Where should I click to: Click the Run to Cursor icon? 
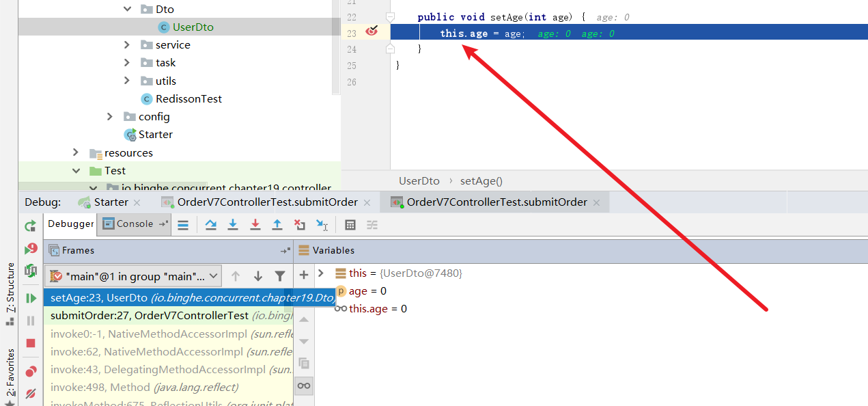coord(322,224)
